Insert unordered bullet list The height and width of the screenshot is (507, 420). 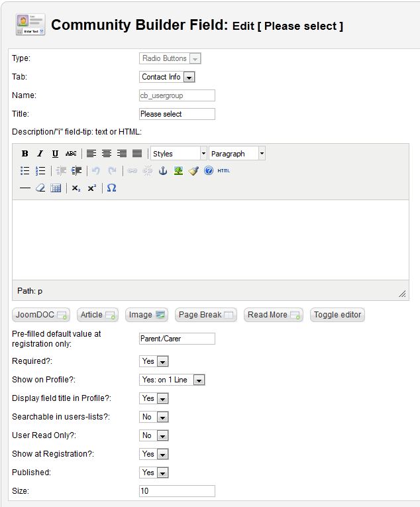coord(25,171)
